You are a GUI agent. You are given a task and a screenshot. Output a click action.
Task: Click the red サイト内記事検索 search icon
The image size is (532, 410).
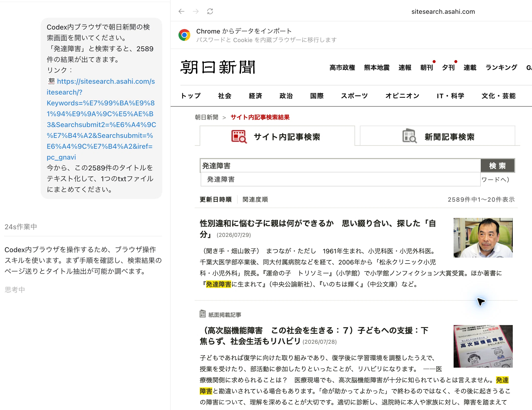239,137
